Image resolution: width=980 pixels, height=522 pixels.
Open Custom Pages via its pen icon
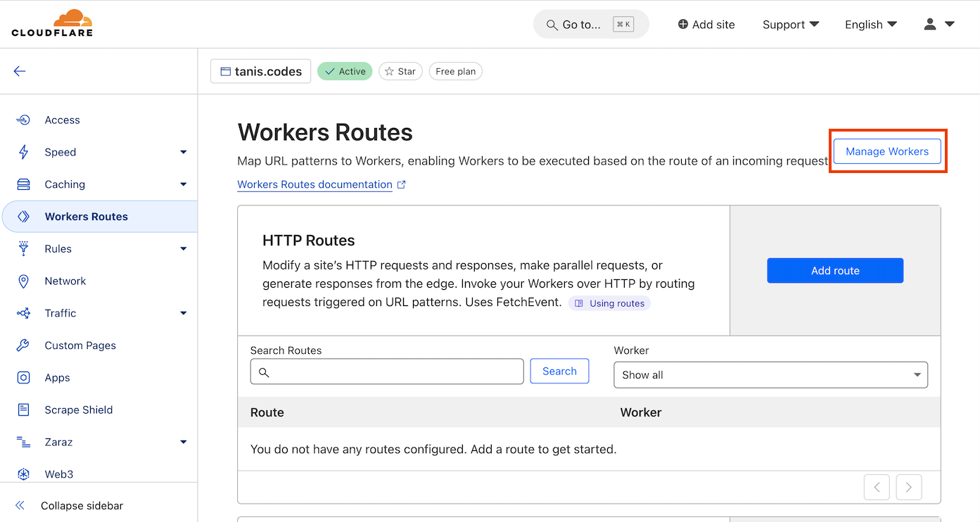[22, 345]
